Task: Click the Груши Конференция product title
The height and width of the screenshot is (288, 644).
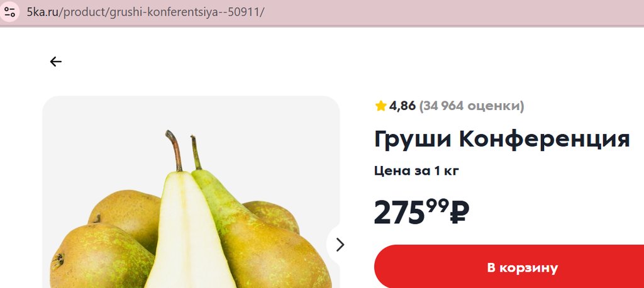Action: (x=502, y=139)
